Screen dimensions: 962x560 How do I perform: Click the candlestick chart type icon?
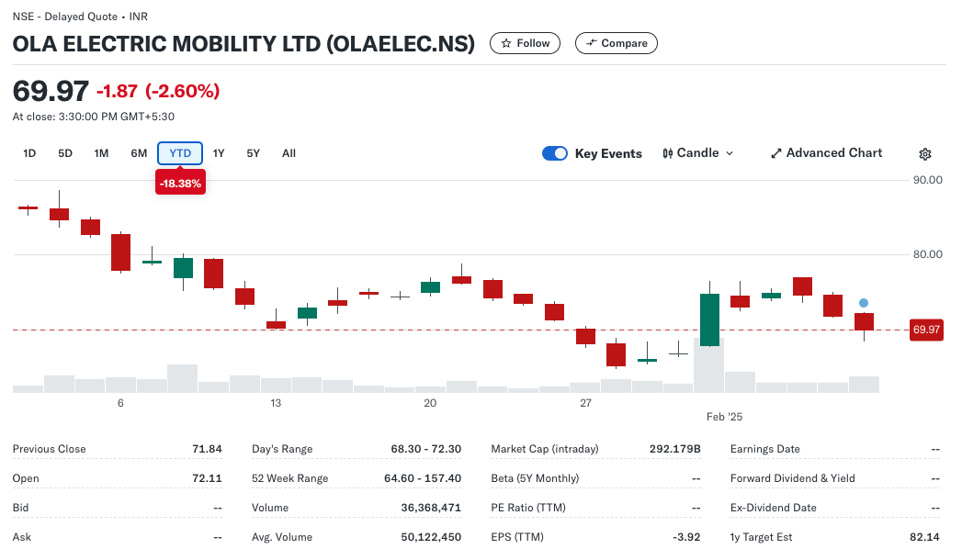[x=667, y=153]
